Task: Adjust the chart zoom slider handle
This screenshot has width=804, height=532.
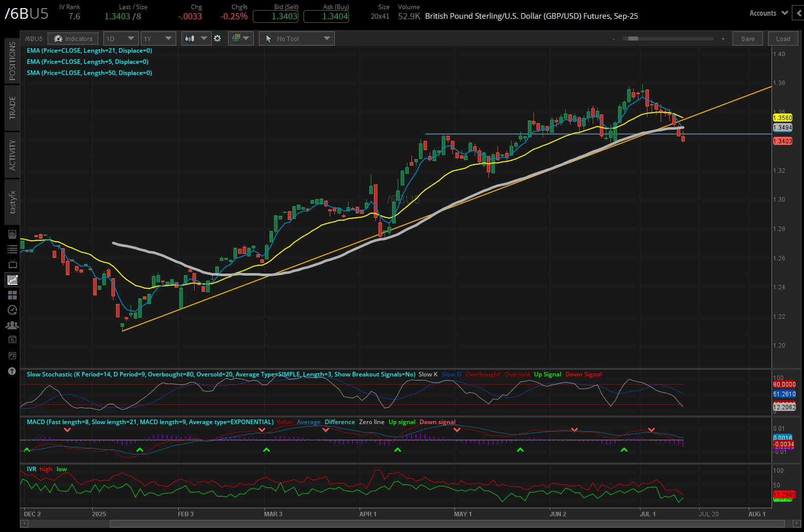Action: tap(633, 39)
